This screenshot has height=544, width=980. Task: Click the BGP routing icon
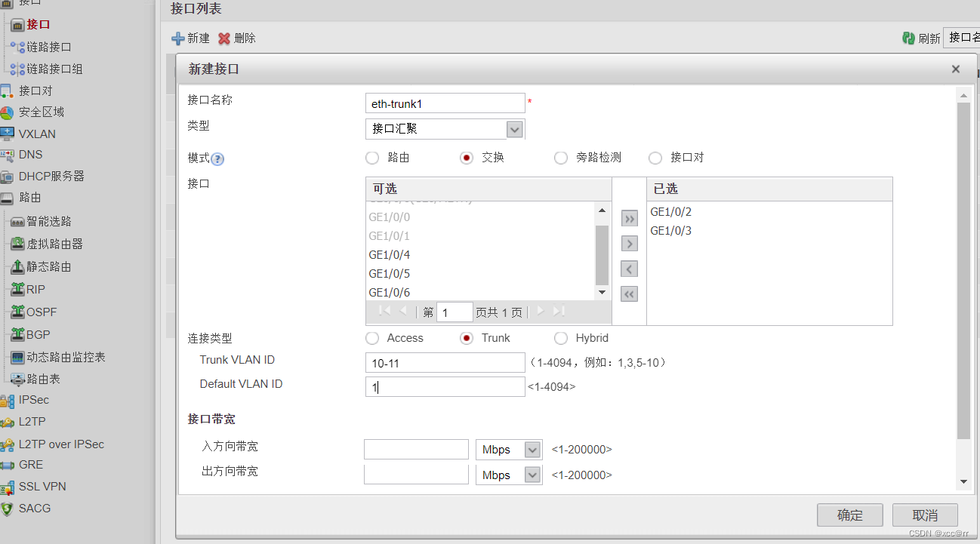coord(18,335)
